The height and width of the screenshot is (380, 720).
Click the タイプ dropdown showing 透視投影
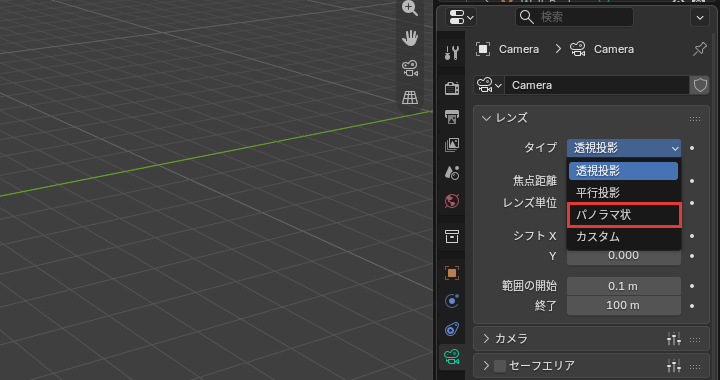pos(624,148)
